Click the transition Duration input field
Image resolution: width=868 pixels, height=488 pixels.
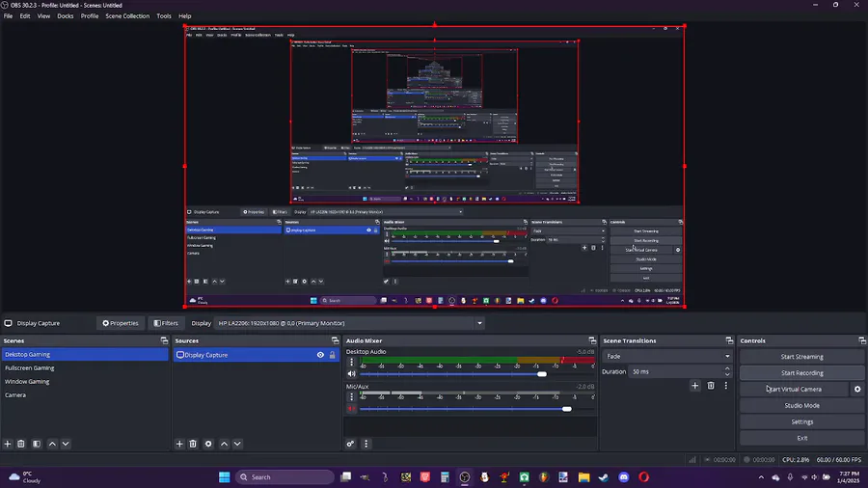pyautogui.click(x=676, y=372)
